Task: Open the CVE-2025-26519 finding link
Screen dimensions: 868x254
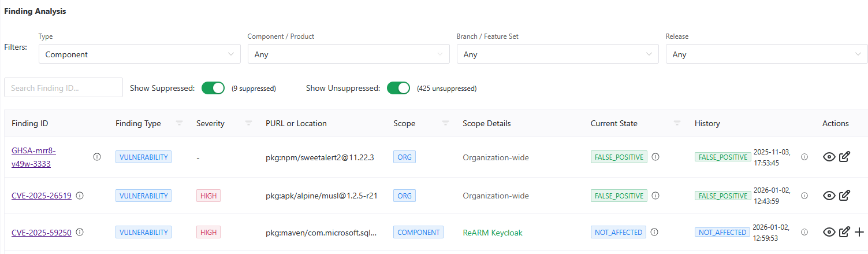Action: 42,196
